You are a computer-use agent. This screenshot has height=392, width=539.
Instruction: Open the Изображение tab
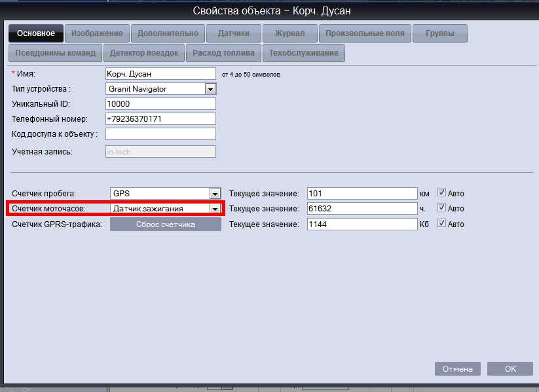(x=97, y=33)
